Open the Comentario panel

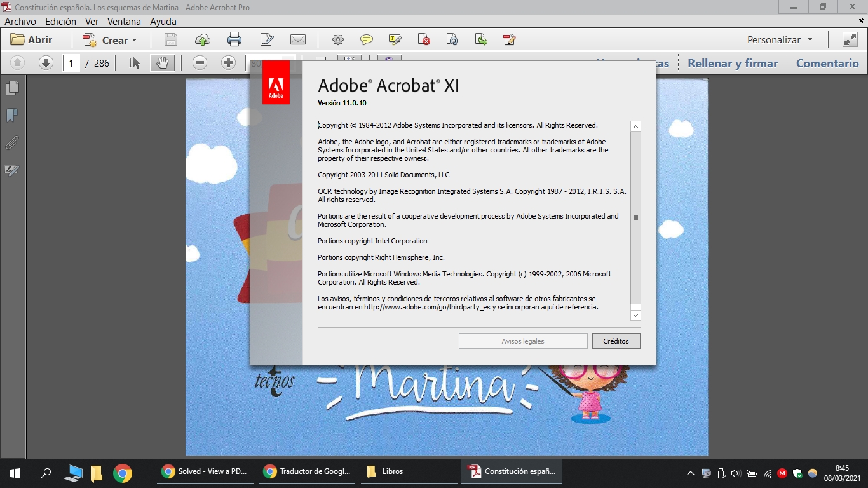point(827,63)
